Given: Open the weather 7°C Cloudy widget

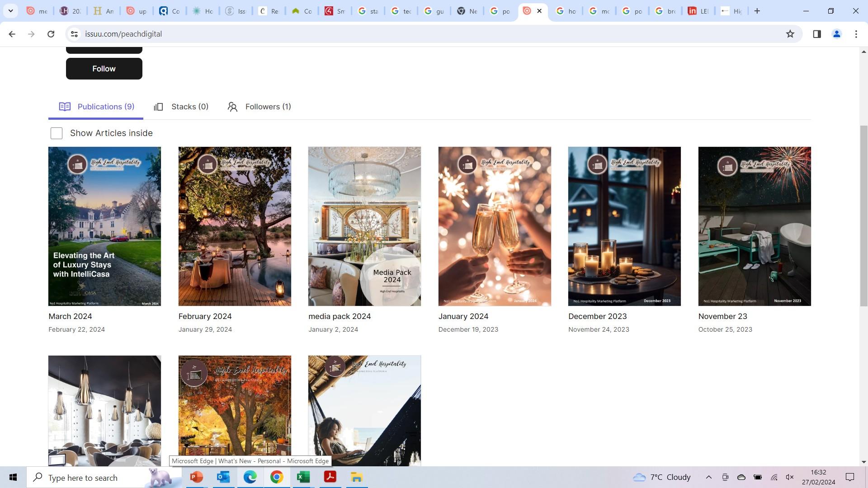Looking at the screenshot, I should (x=661, y=478).
